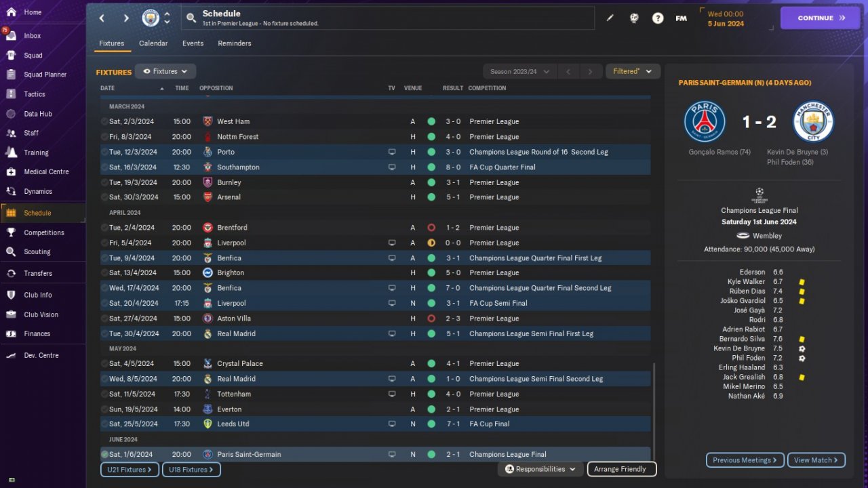
Task: Click the next season arrow
Action: point(591,71)
